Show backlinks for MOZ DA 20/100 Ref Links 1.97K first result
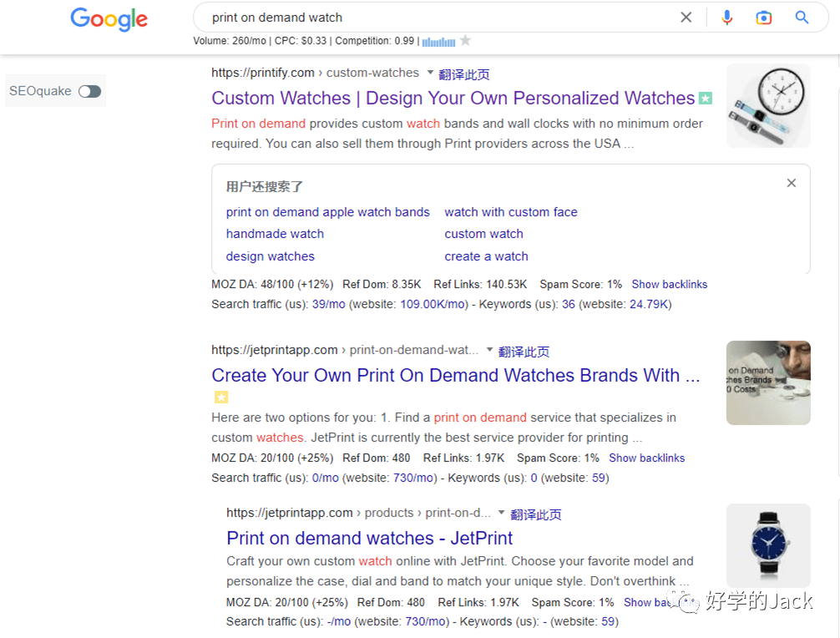The height and width of the screenshot is (638, 840). [646, 458]
